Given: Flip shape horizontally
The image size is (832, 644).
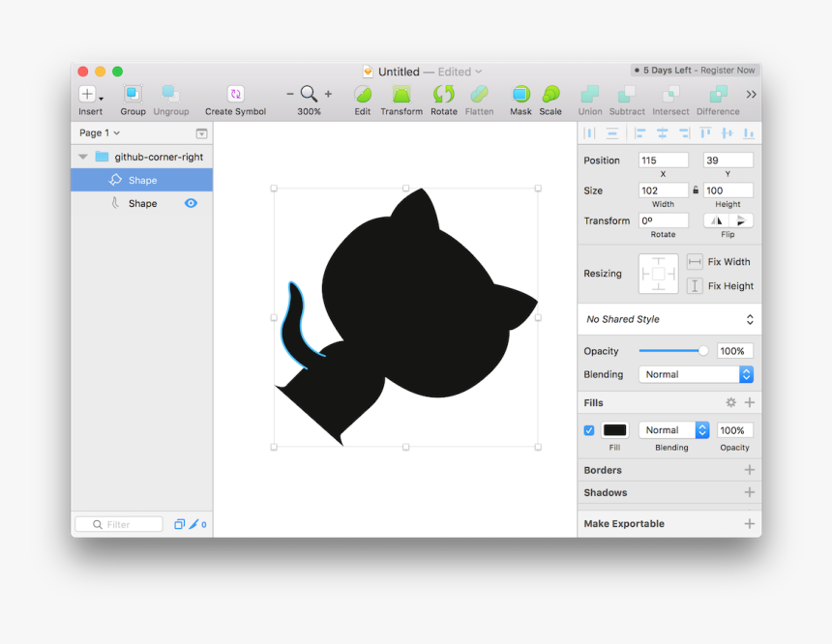Looking at the screenshot, I should 716,220.
